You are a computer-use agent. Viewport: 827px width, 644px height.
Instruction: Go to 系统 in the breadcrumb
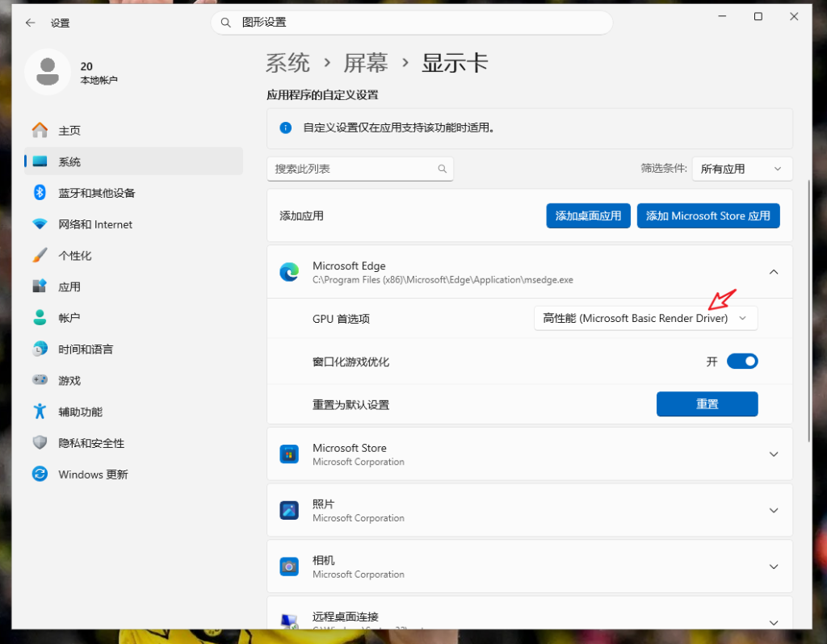point(287,63)
